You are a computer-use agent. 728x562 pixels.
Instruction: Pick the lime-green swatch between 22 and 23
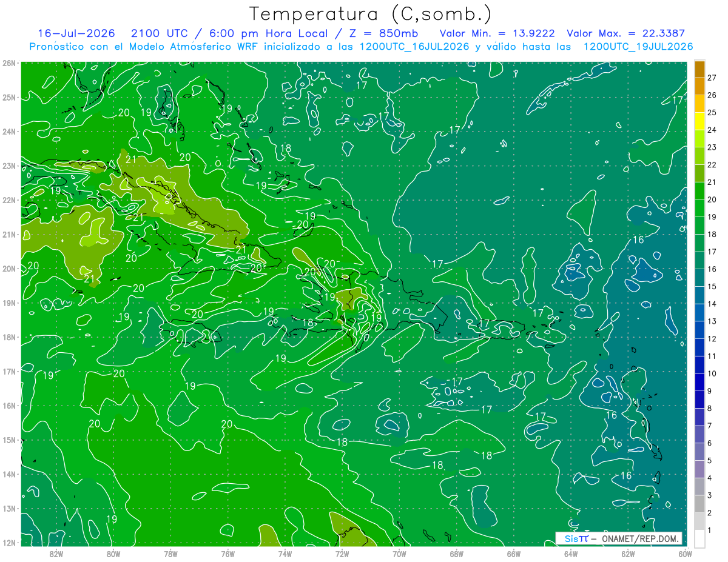coord(700,156)
